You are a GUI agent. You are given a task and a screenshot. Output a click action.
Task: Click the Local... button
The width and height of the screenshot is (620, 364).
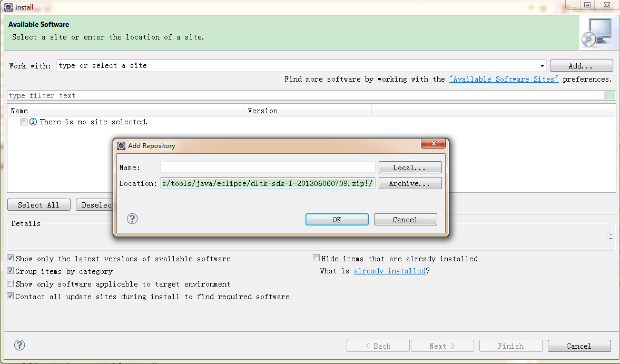tap(410, 167)
